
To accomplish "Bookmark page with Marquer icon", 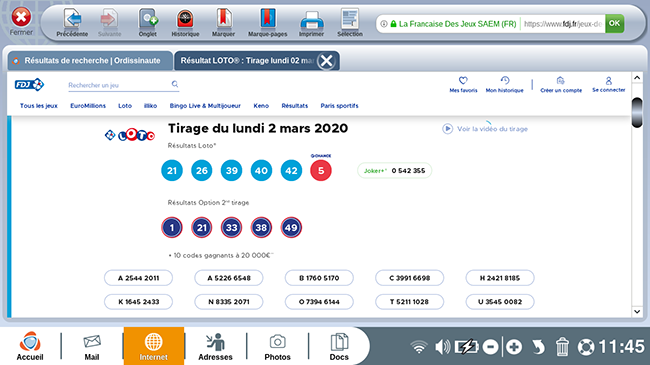I will point(223,23).
